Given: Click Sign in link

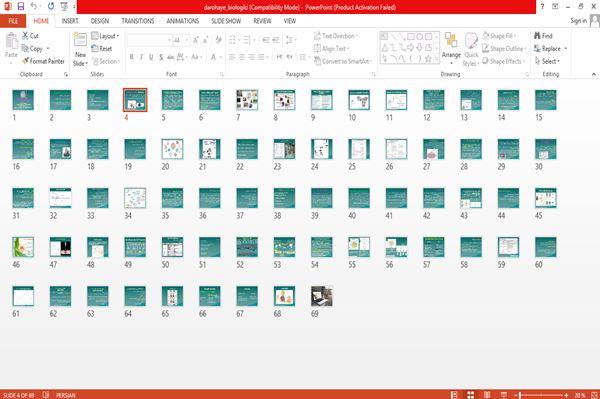Looking at the screenshot, I should click(x=578, y=21).
